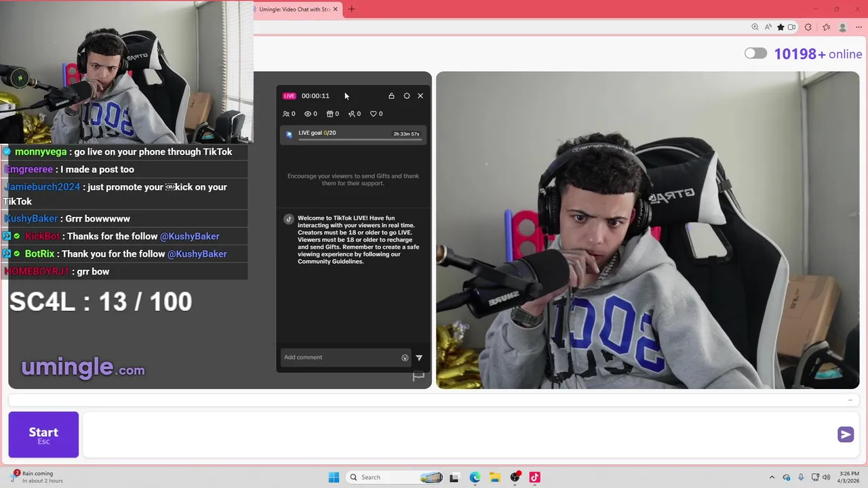This screenshot has height=488, width=868.
Task: Click the HOMEBOYRJ1 chat username
Action: 37,272
